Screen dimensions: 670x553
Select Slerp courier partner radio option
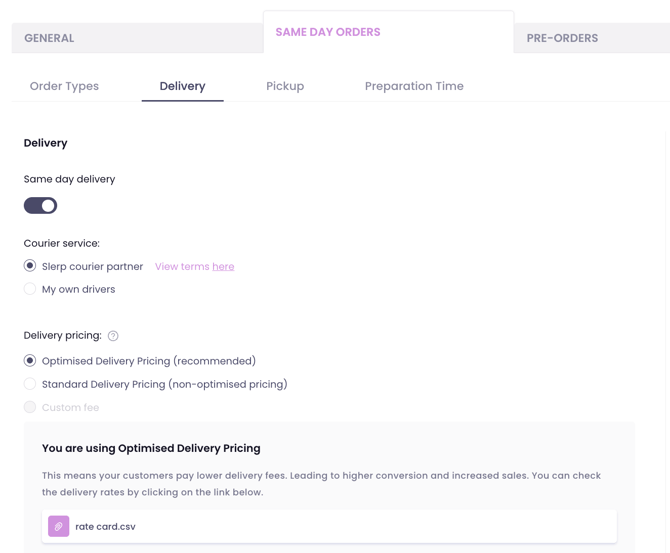[x=30, y=266]
